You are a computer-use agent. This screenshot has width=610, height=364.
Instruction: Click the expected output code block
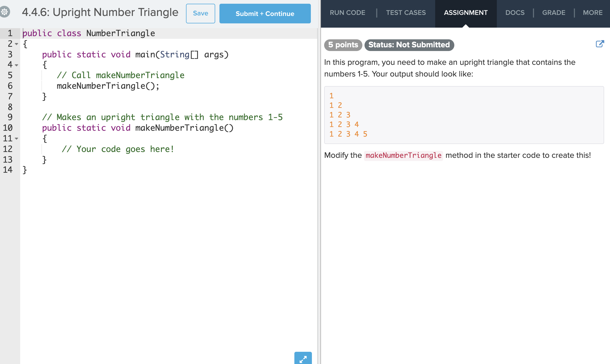pyautogui.click(x=464, y=115)
